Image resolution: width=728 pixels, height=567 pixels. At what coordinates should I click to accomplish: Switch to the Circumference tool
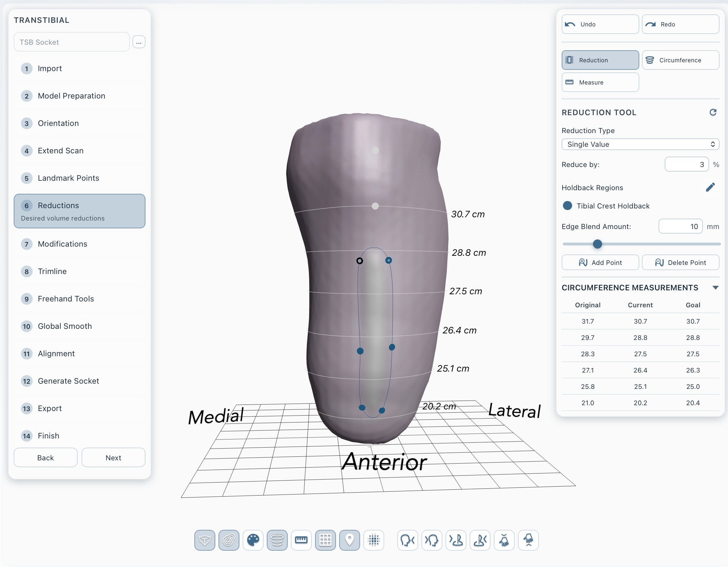pos(680,60)
